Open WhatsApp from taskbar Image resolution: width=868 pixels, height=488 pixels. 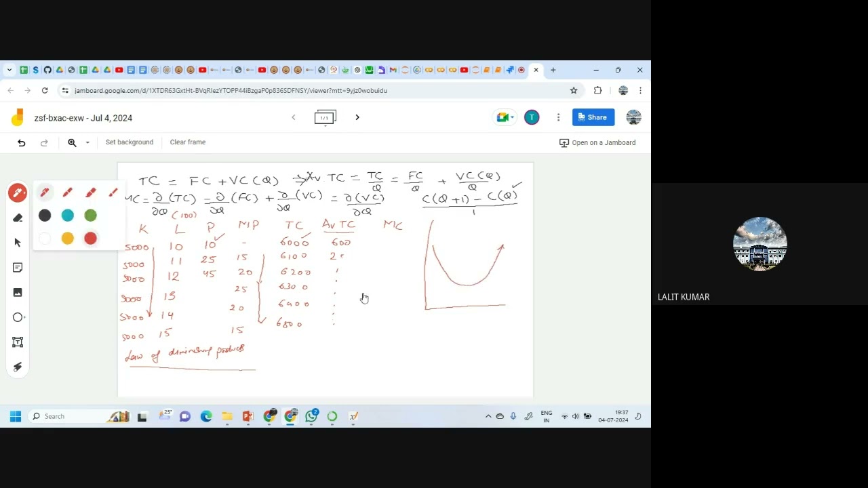(311, 416)
